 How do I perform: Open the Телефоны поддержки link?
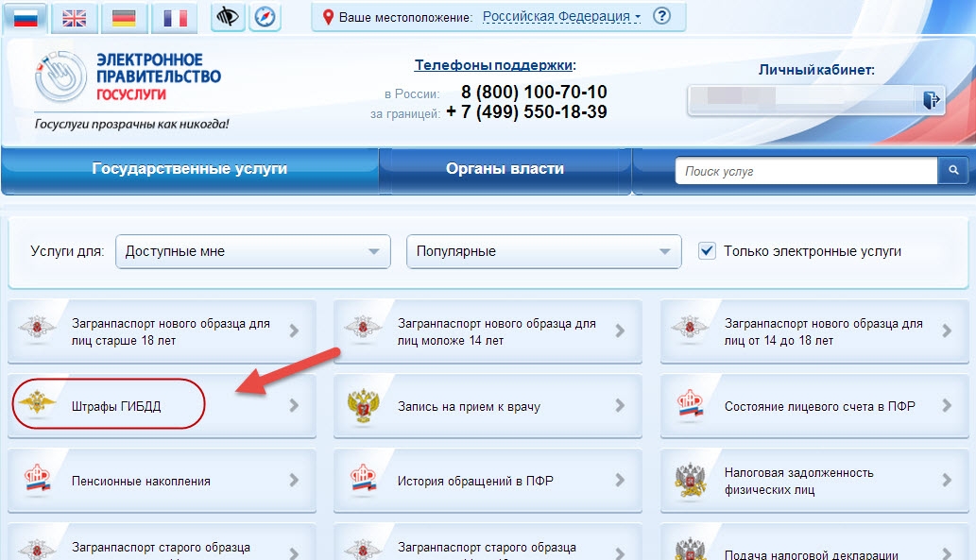(x=493, y=65)
